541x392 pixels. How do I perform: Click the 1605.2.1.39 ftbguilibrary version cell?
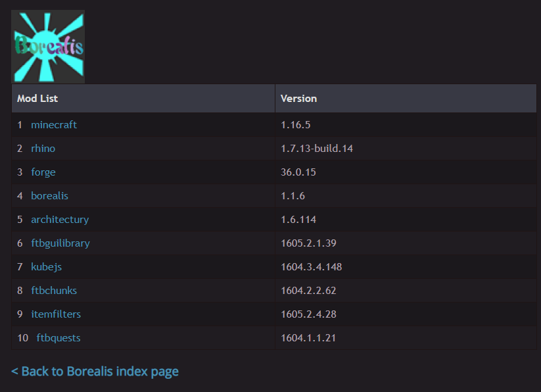click(308, 243)
